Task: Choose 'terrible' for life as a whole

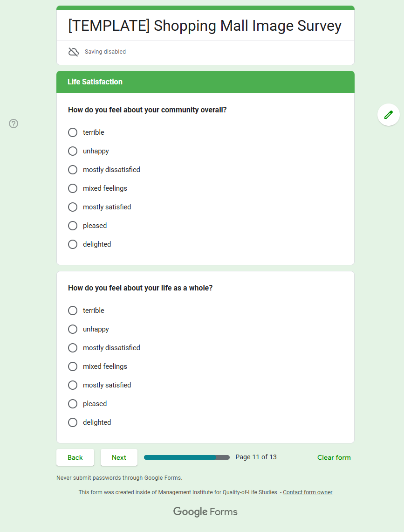Action: point(73,311)
